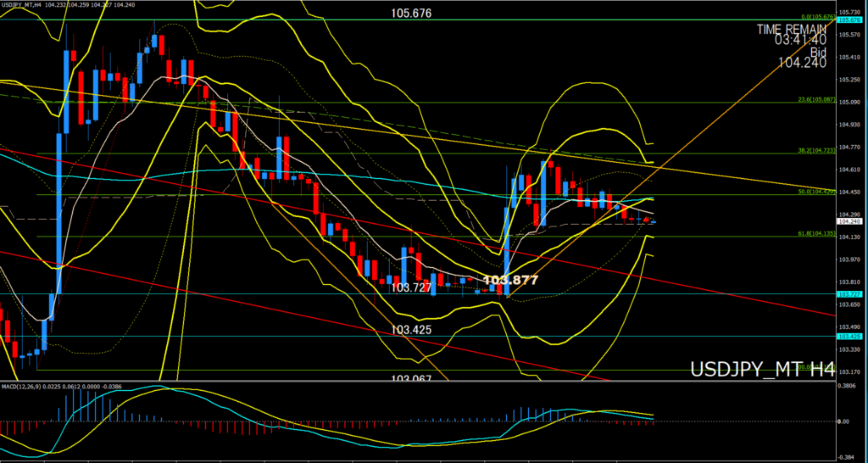Click the white 103.425 label on the chart
This screenshot has height=463, width=868.
coord(411,330)
